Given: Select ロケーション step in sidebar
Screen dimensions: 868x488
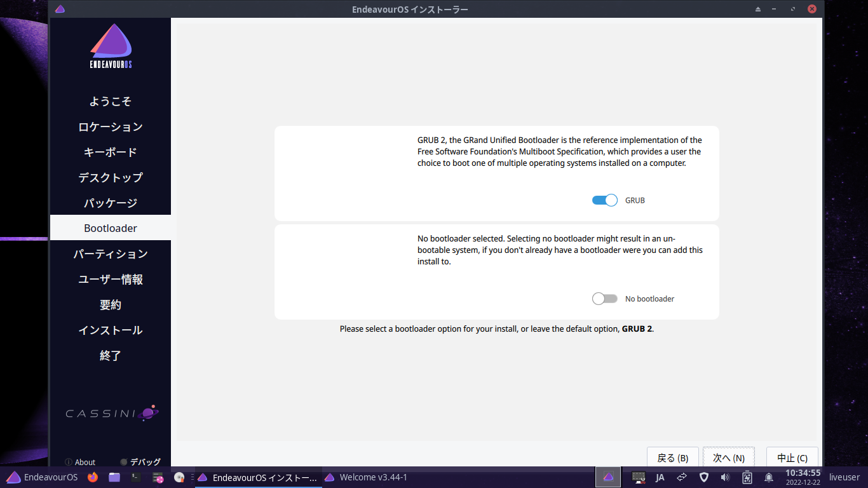Looking at the screenshot, I should [x=111, y=126].
